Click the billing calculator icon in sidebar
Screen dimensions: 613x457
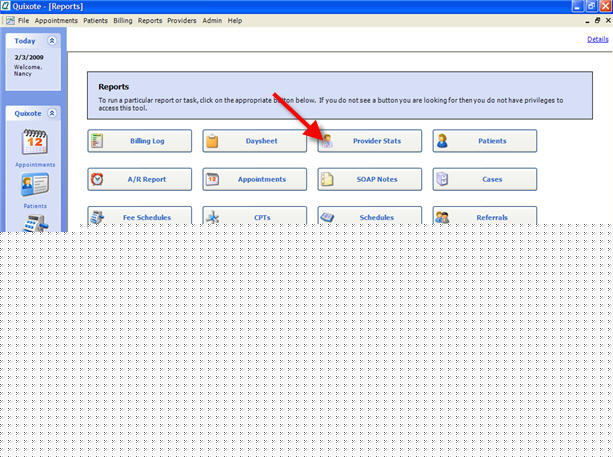(36, 223)
